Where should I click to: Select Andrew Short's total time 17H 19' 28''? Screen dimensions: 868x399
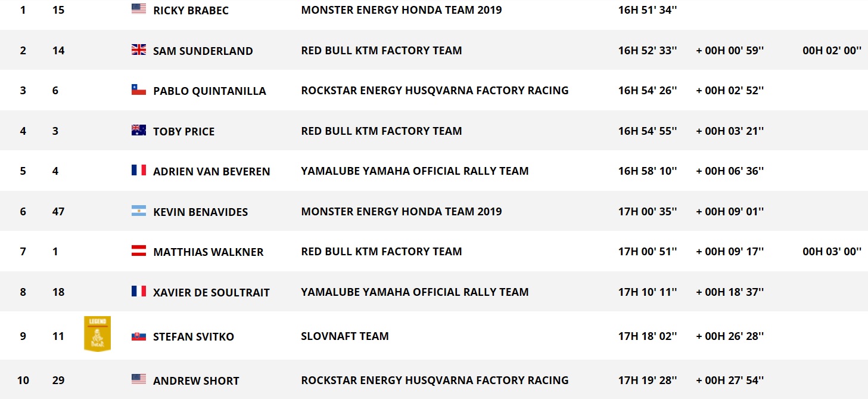coord(648,381)
